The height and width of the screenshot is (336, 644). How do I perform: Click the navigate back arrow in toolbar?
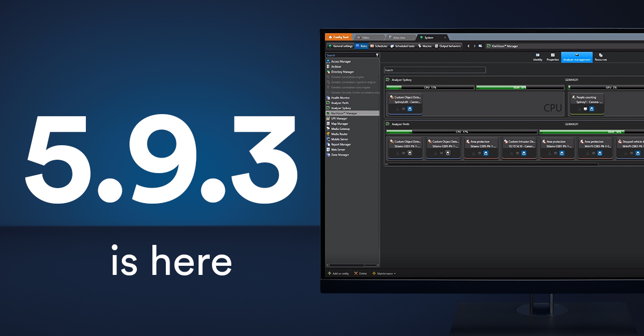click(x=468, y=46)
